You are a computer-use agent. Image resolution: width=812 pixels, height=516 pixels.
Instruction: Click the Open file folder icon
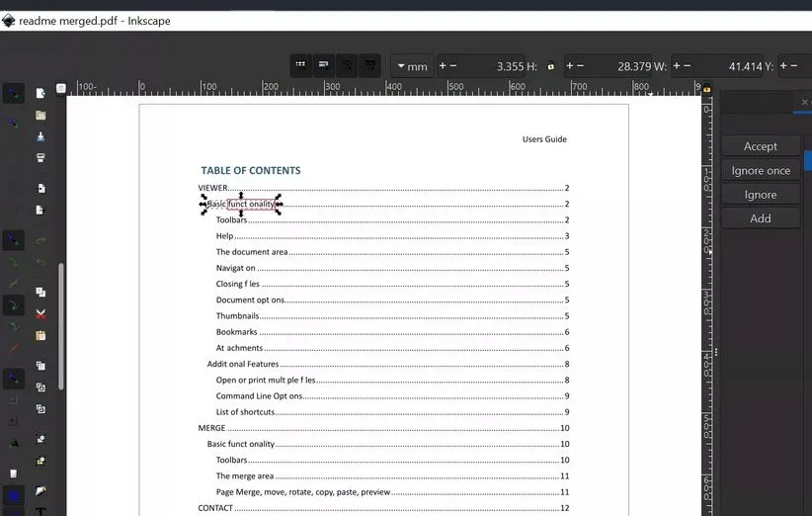coord(41,115)
